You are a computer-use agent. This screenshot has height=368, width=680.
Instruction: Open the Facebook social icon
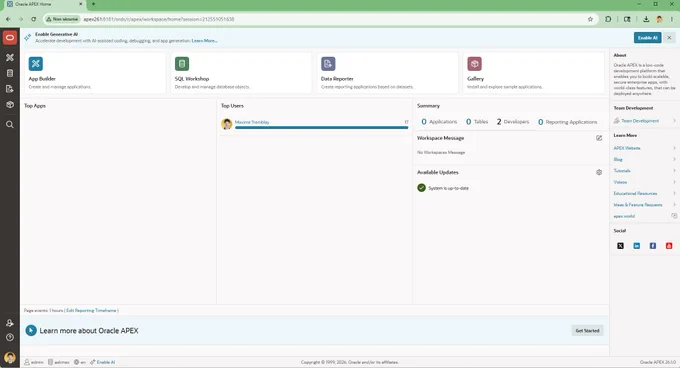(x=653, y=246)
